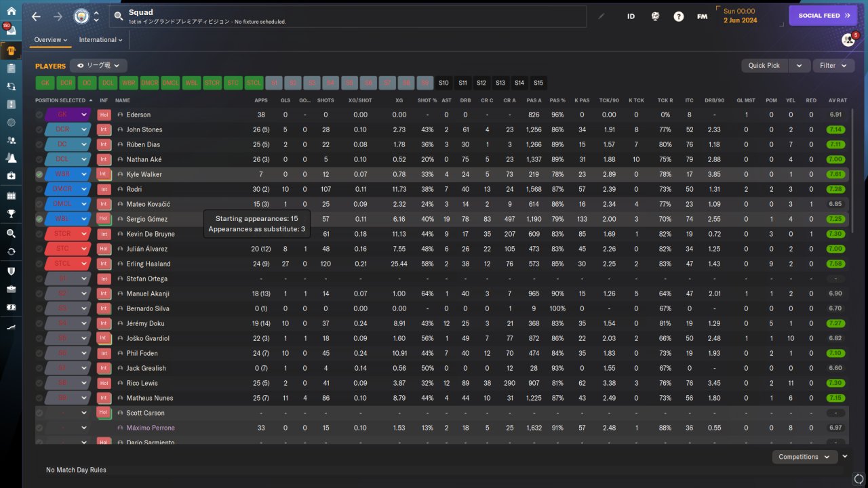Sort by the APPS column header

click(x=261, y=100)
